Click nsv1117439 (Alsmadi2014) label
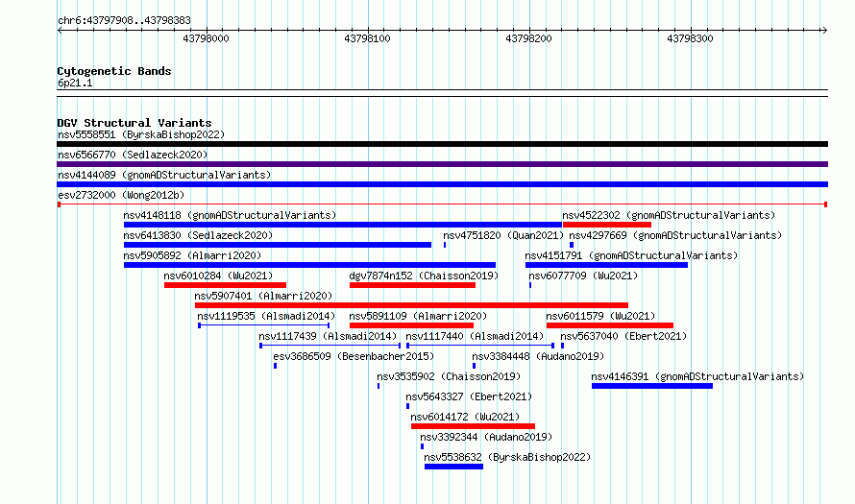Image resolution: width=855 pixels, height=504 pixels. [x=328, y=336]
